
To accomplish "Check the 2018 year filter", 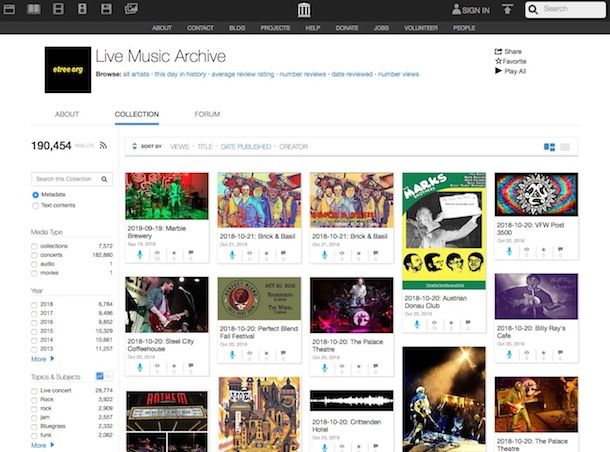I will [34, 305].
